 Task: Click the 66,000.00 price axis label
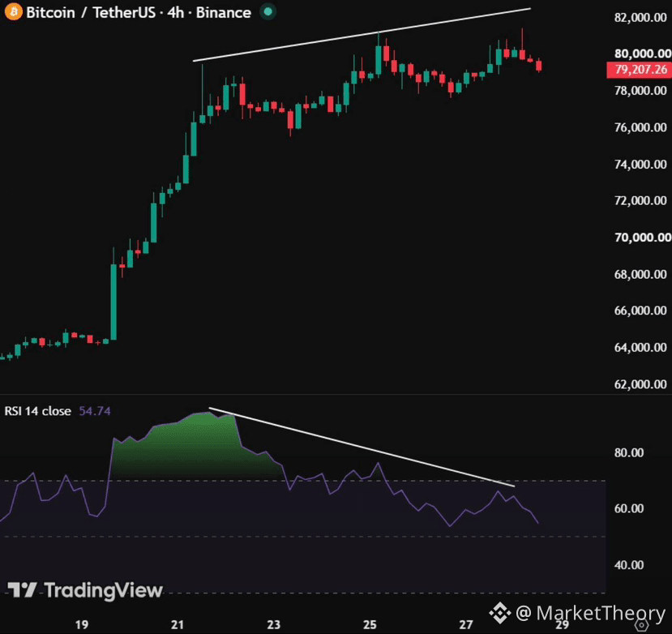(640, 311)
